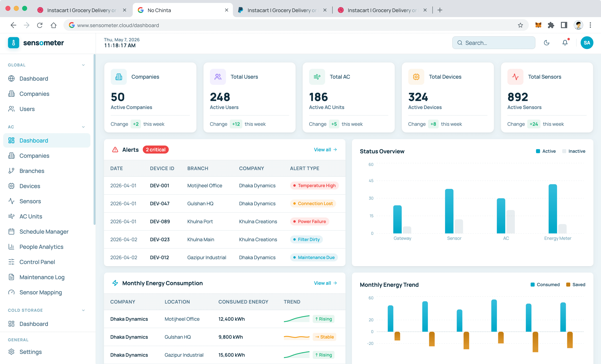
Task: Open the browser extensions puzzle icon
Action: (x=551, y=25)
